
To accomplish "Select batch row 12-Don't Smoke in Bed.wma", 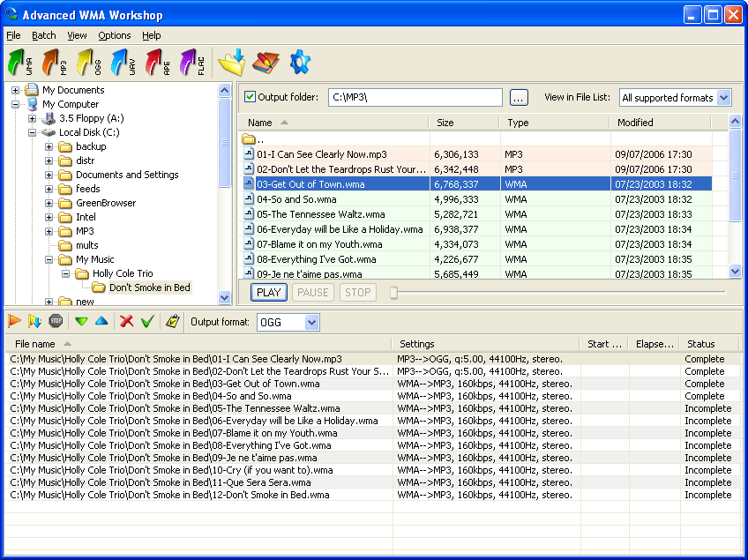I will [372, 495].
